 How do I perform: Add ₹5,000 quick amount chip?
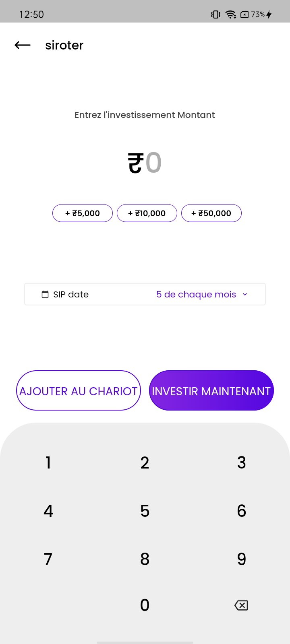point(83,213)
